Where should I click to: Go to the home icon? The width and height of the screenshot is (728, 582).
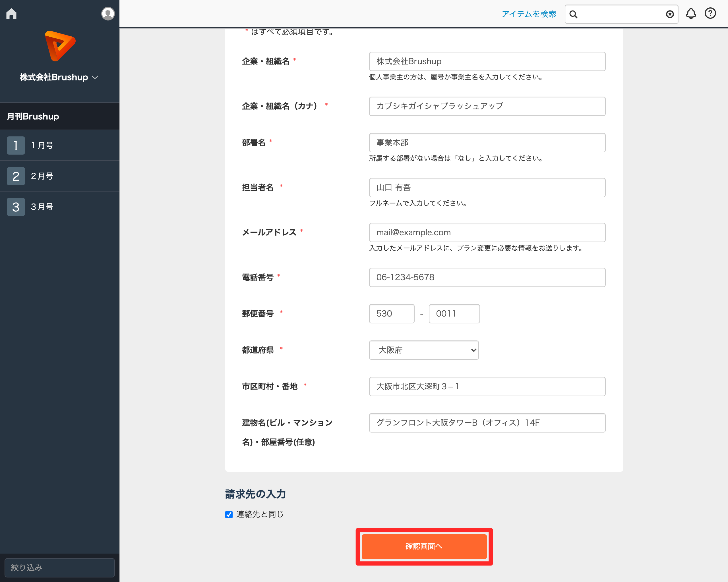(x=11, y=14)
